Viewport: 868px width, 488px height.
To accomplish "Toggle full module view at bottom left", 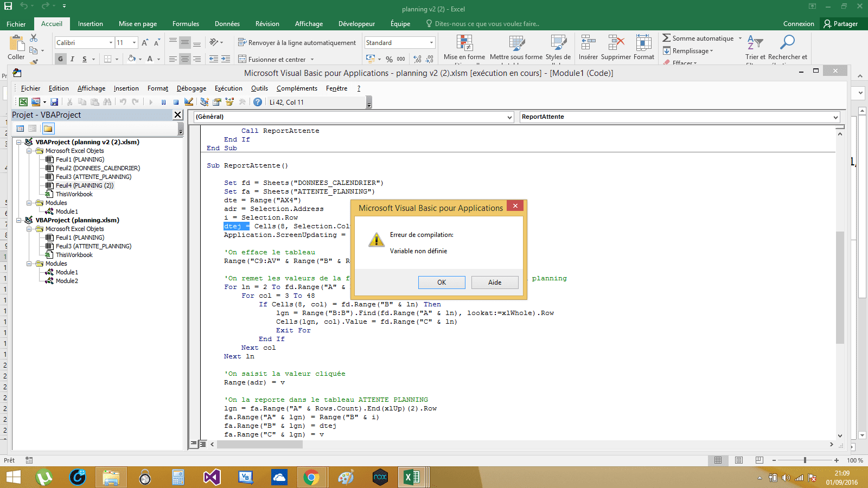I will pyautogui.click(x=203, y=444).
